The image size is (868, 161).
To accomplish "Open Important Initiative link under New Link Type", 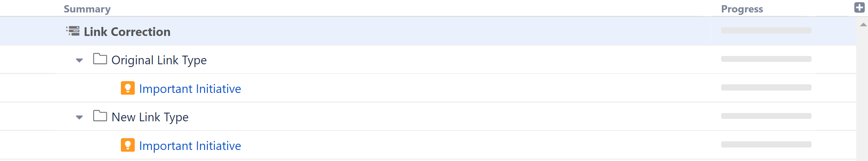I will 190,146.
